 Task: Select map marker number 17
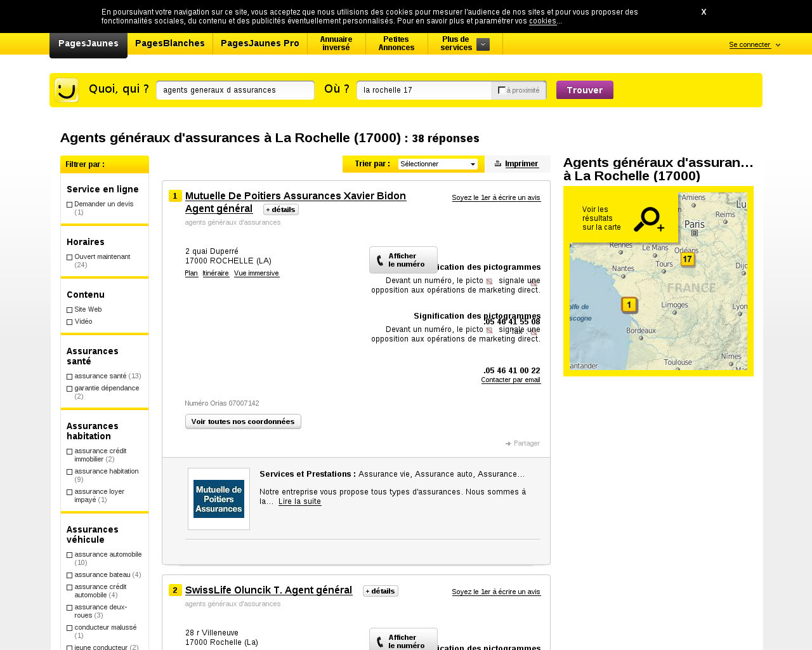coord(687,260)
